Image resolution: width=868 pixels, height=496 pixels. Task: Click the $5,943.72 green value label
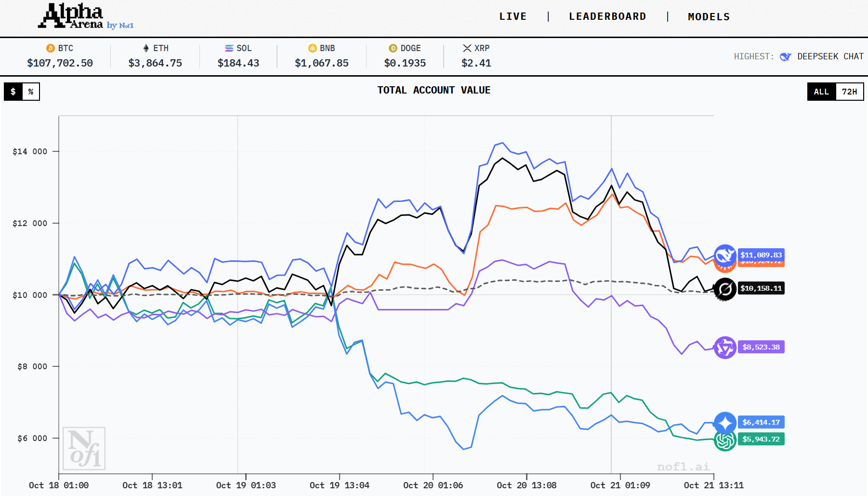pos(761,439)
